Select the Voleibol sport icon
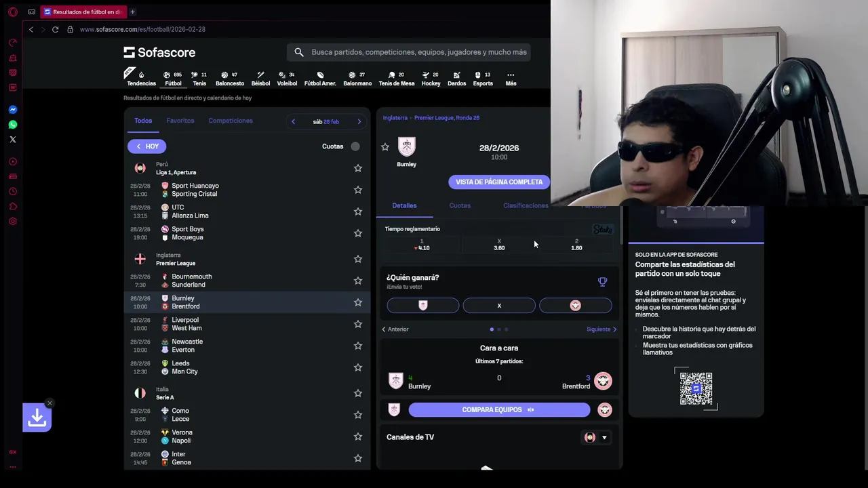This screenshot has width=868, height=488. coord(287,79)
